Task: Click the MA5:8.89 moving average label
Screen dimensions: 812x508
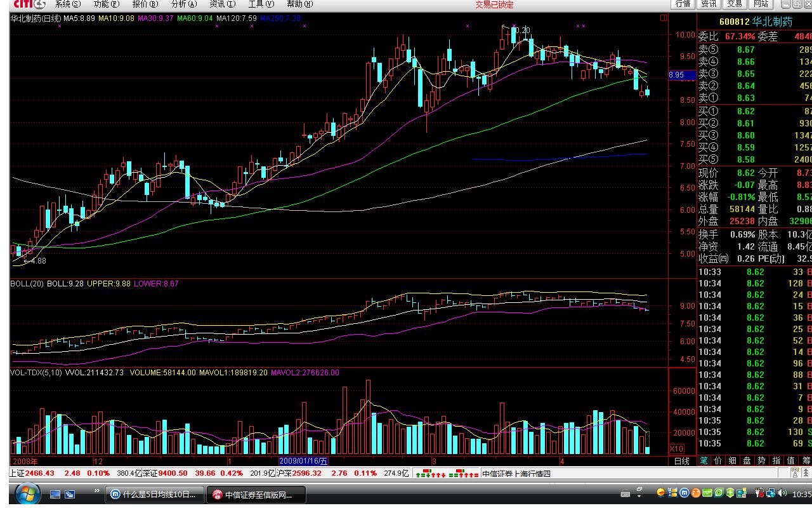Action: click(x=79, y=18)
